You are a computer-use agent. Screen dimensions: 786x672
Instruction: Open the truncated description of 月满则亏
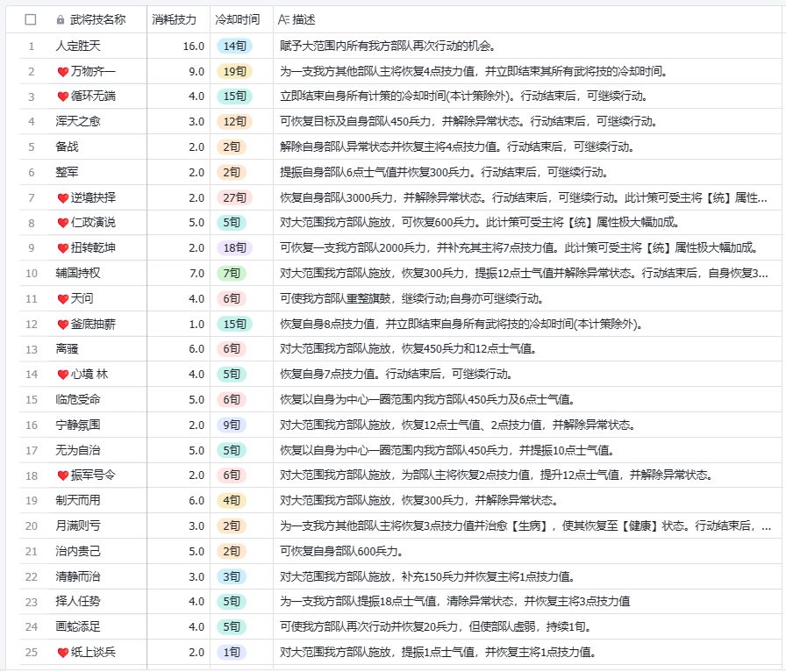click(x=527, y=526)
